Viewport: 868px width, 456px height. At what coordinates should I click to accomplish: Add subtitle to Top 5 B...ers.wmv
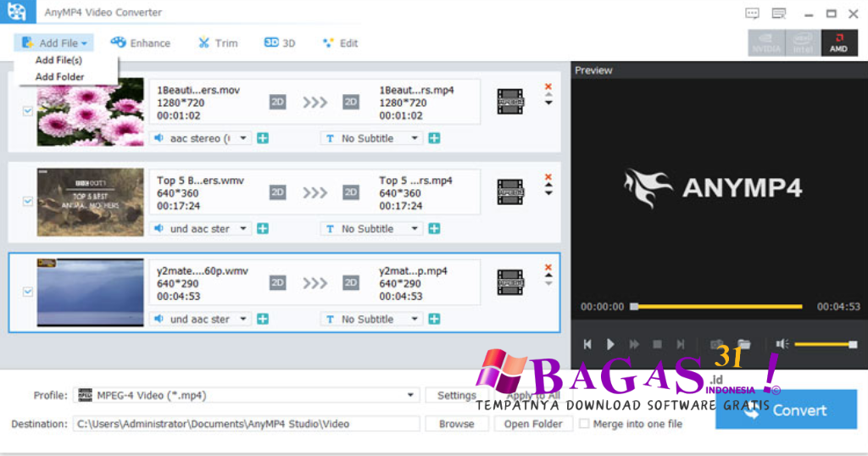coord(435,229)
